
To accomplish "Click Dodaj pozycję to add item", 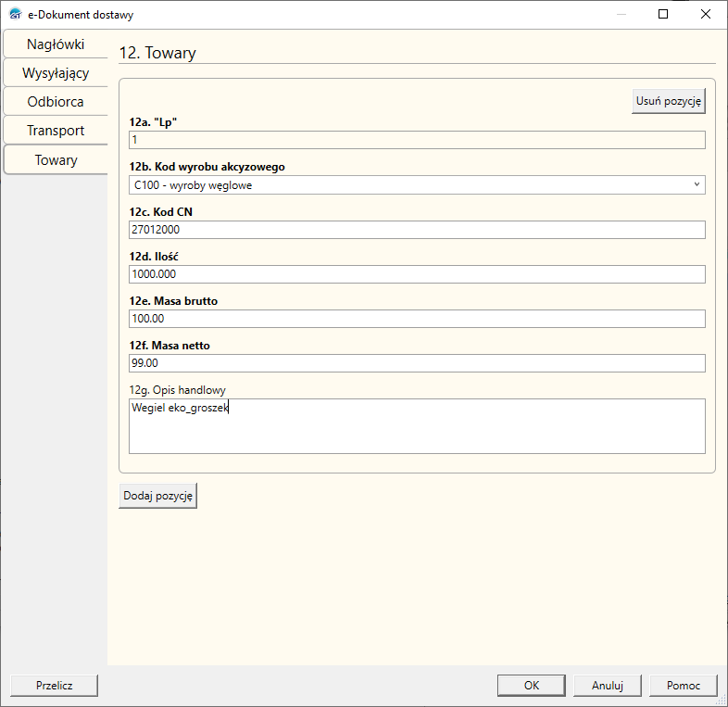I will pyautogui.click(x=157, y=496).
